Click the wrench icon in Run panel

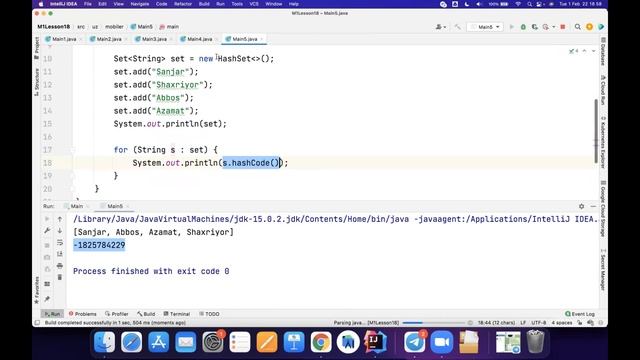[47, 231]
